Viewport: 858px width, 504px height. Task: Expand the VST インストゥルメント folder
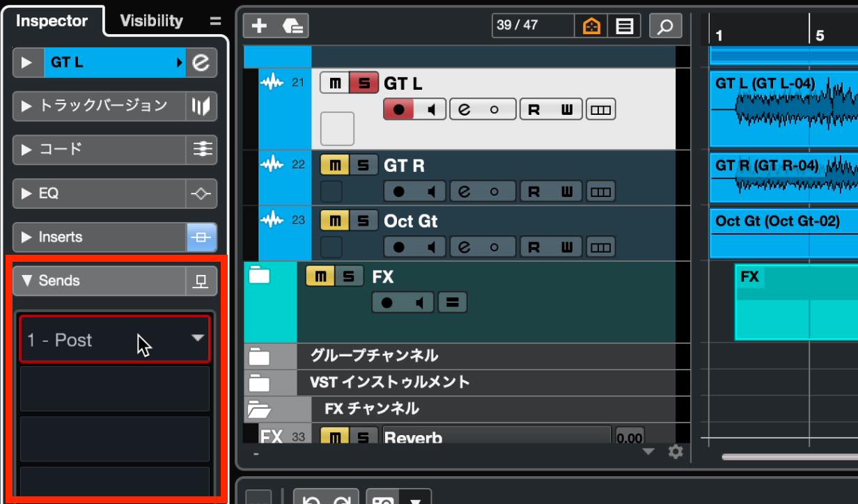[259, 382]
